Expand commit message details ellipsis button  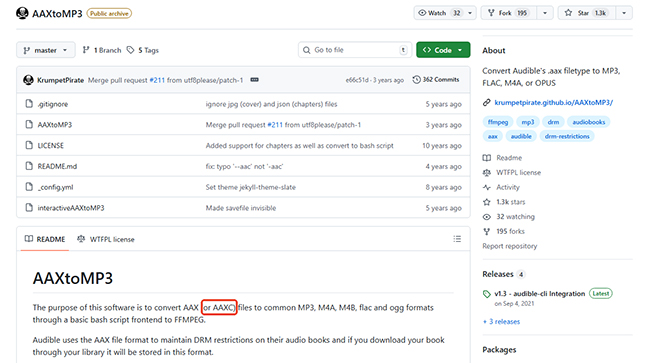pyautogui.click(x=255, y=80)
